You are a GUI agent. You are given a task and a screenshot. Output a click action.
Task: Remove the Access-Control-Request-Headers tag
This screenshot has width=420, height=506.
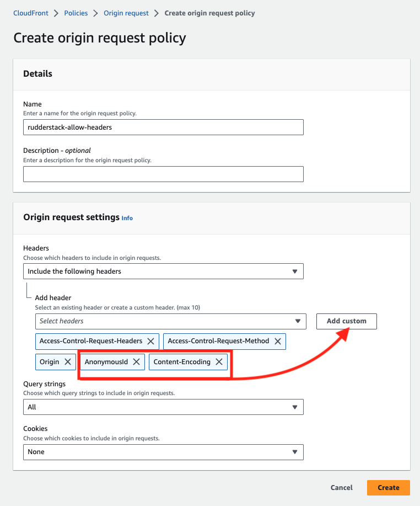click(x=150, y=341)
